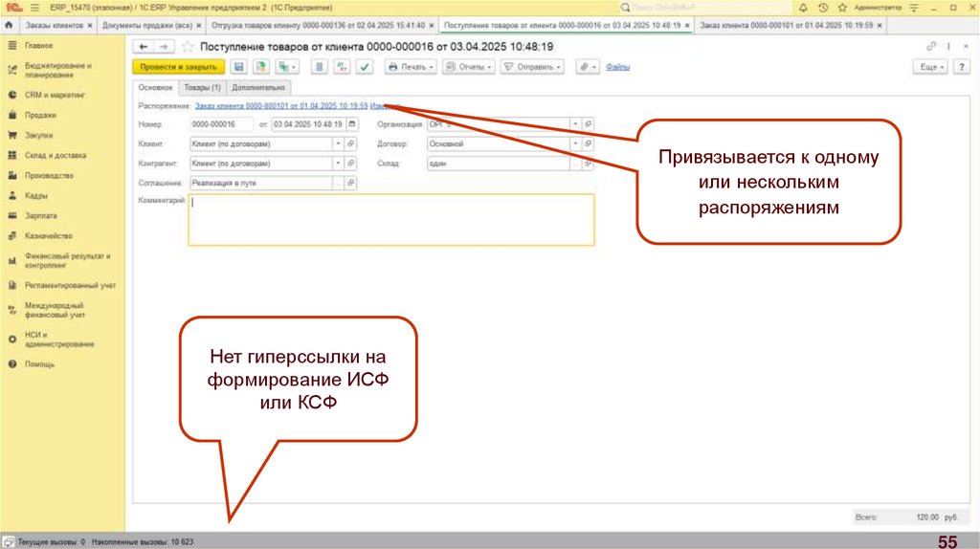The image size is (980, 549).
Task: Close the Заказ клиента 0000-000101 tab
Action: pos(880,26)
